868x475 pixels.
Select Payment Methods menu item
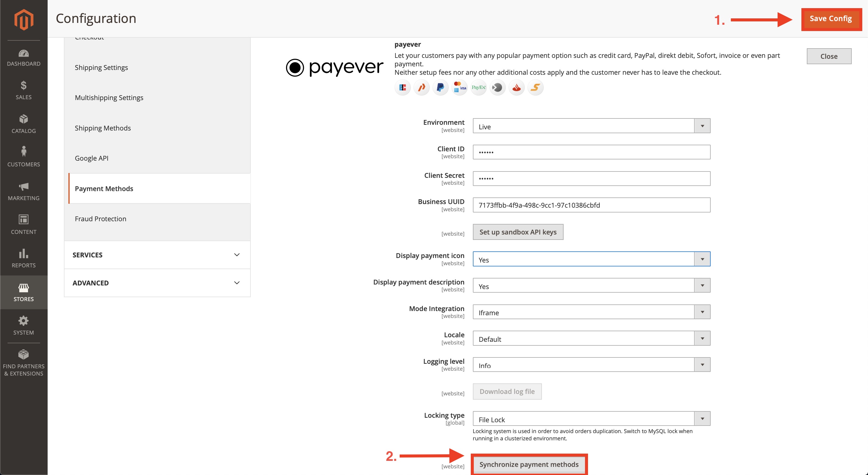pos(159,189)
